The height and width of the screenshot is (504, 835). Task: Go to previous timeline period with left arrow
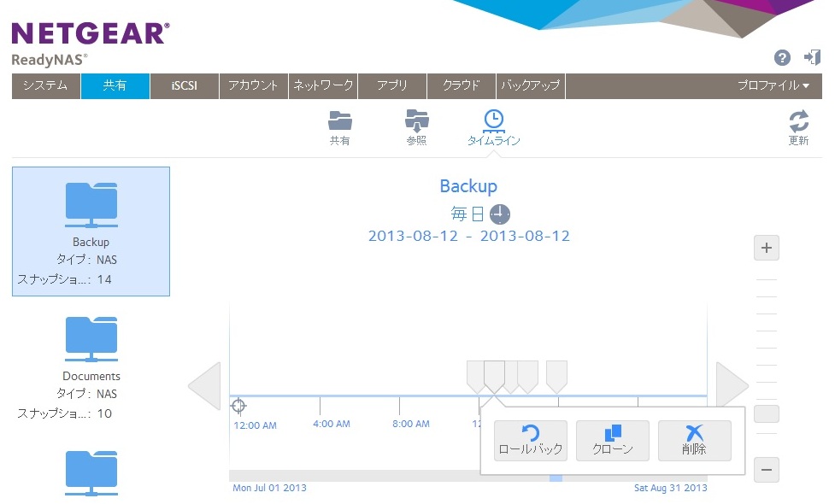[204, 386]
